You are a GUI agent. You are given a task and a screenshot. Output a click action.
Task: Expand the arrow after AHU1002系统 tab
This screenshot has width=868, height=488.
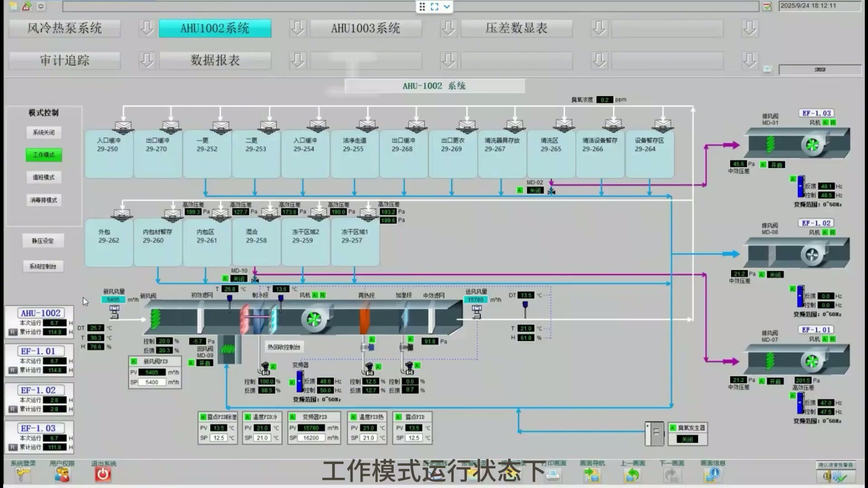297,28
